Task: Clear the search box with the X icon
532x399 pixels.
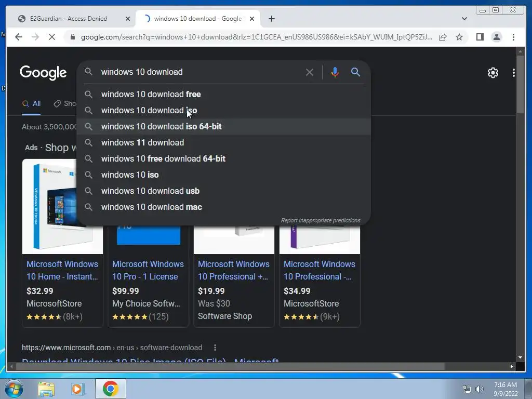Action: point(310,72)
